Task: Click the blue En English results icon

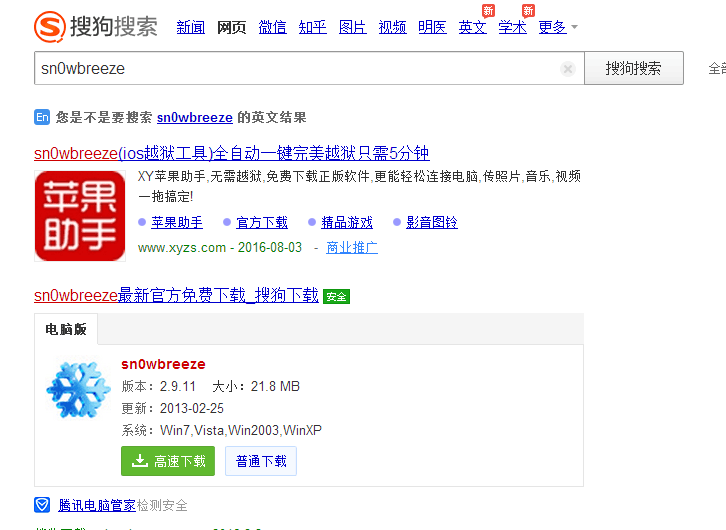Action: (42, 117)
